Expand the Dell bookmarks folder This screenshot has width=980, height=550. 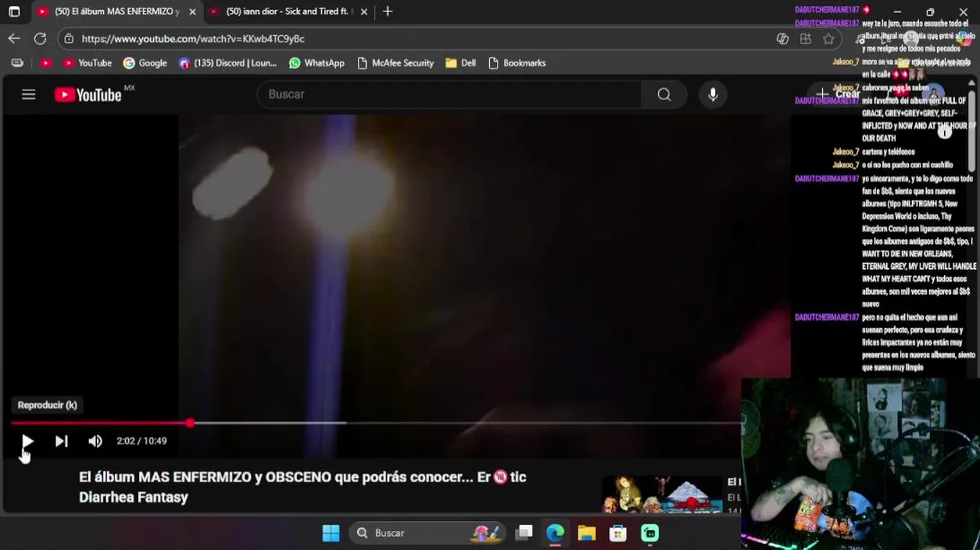click(461, 63)
